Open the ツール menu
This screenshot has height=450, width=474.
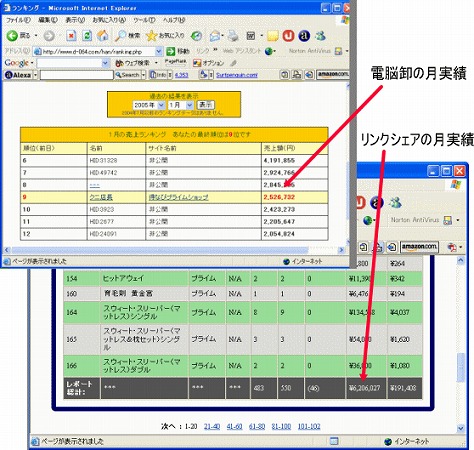(x=144, y=20)
